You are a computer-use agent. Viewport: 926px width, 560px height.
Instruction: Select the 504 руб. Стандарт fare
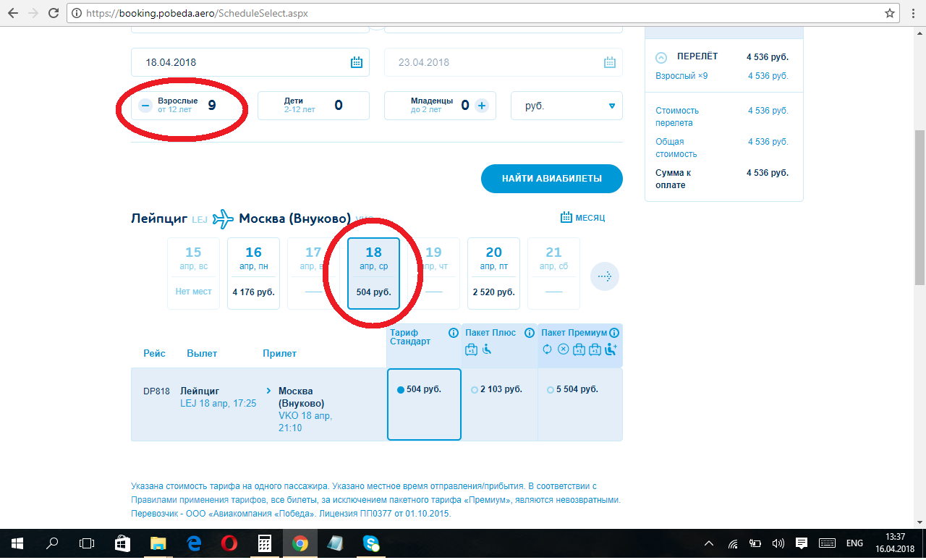coord(424,404)
